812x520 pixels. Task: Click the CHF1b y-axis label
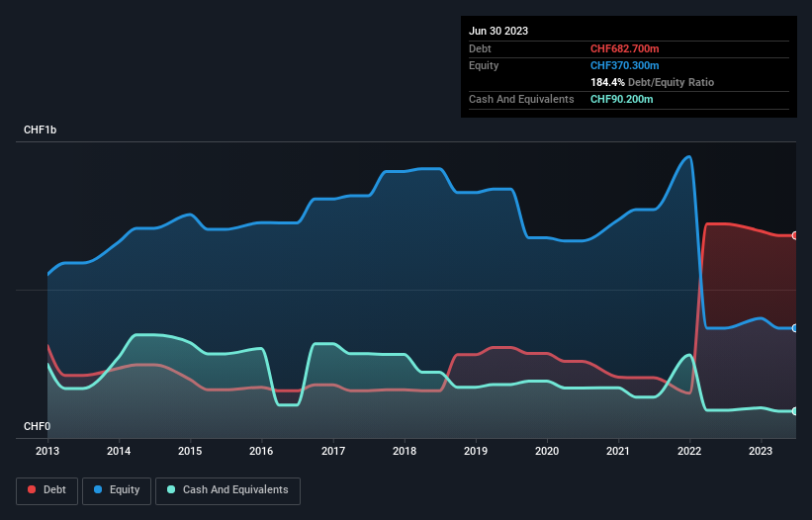point(40,130)
